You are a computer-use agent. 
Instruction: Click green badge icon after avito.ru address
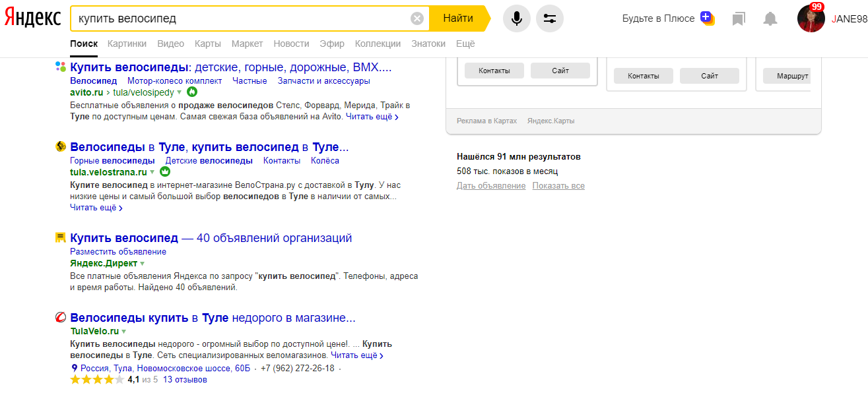point(192,92)
